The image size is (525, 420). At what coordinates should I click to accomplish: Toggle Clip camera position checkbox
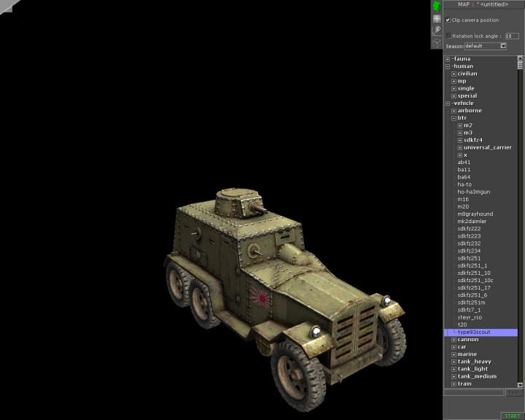(x=448, y=20)
